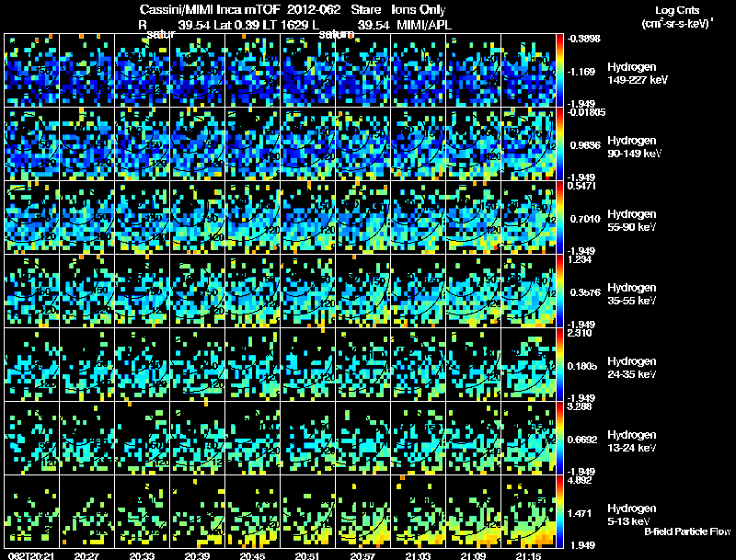Open the 5-13 keV image at 21:15
Screen dimensions: 736x560
(528, 511)
